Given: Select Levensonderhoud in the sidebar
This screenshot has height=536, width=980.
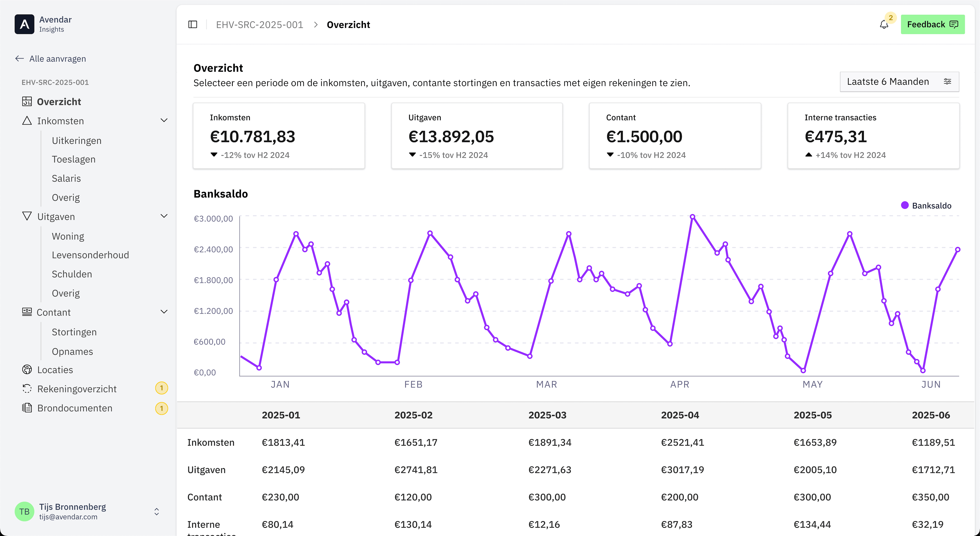Looking at the screenshot, I should coord(90,255).
